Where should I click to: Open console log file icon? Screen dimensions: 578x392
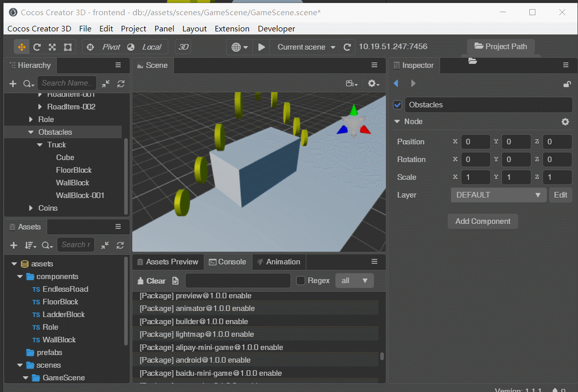[x=175, y=281]
